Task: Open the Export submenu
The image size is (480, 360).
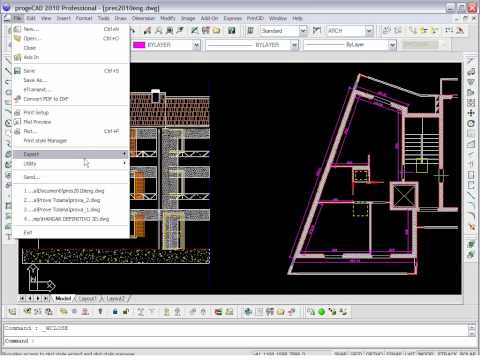Action: click(71, 154)
